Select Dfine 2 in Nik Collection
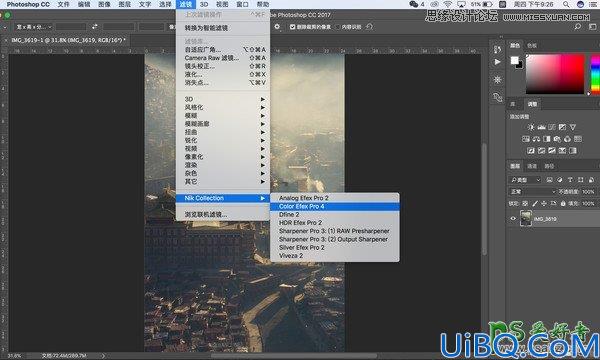 [335, 215]
